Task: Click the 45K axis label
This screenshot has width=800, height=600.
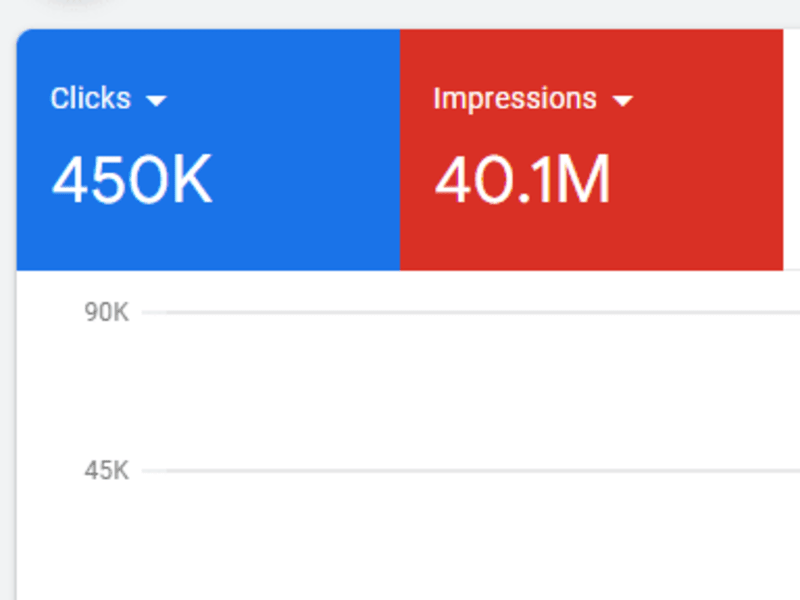Action: (107, 470)
